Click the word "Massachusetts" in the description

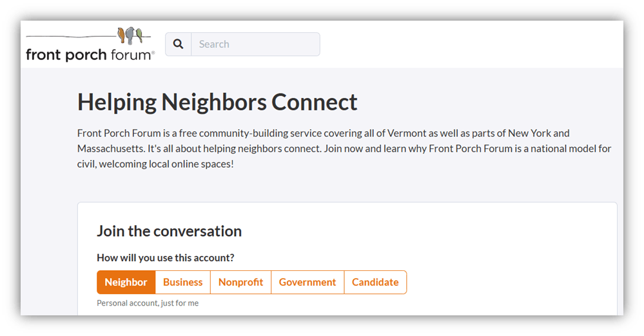tap(110, 148)
